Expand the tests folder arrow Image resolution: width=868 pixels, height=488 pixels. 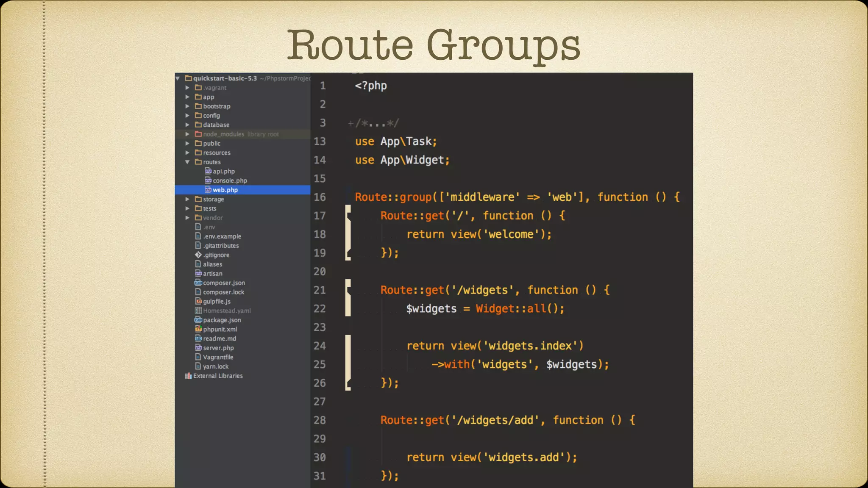tap(187, 208)
